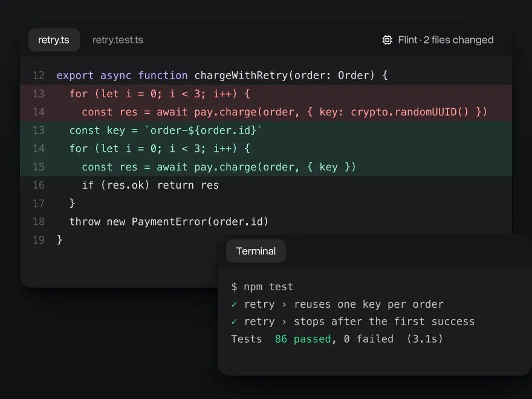Viewport: 532px width, 399px height.
Task: Click checkmark beside 'reuses one key per order'
Action: (x=234, y=304)
